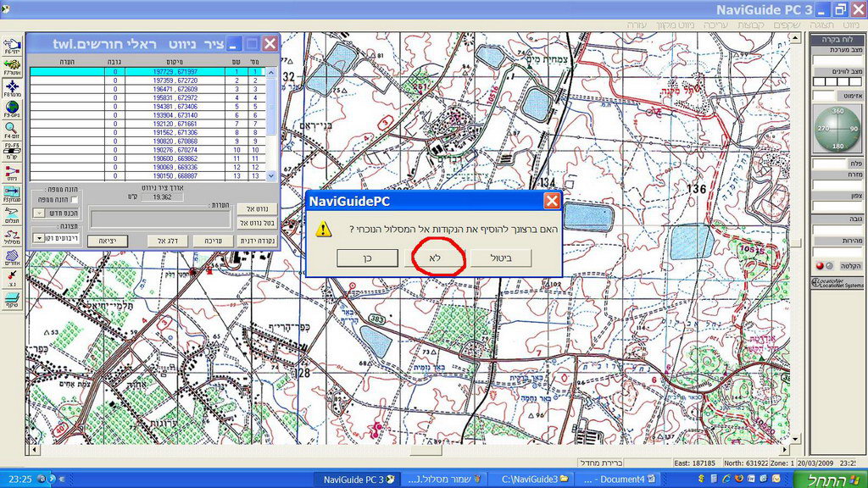
Task: Click the נ.צ. waypoint tool
Action: pos(12,278)
